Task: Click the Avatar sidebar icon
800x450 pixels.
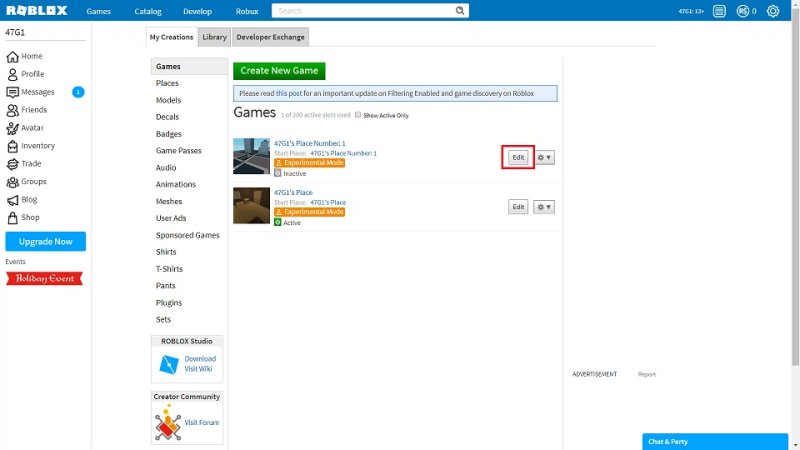Action: pyautogui.click(x=12, y=128)
